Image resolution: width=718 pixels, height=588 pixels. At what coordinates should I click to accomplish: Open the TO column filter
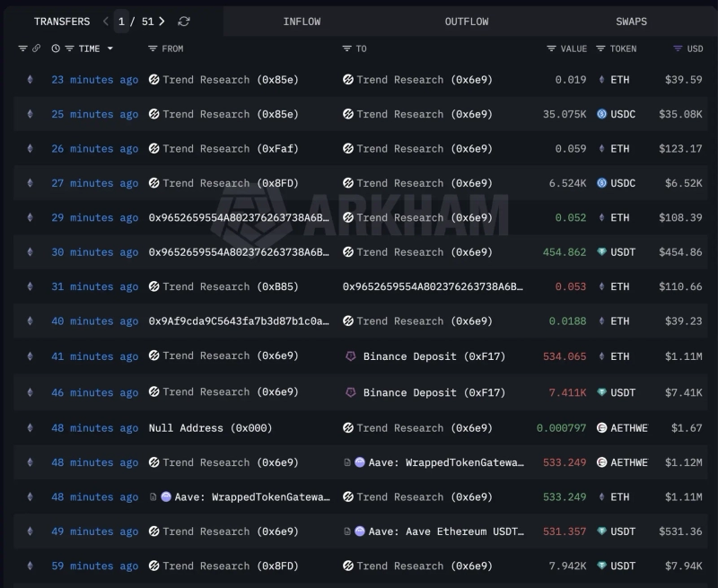click(347, 48)
